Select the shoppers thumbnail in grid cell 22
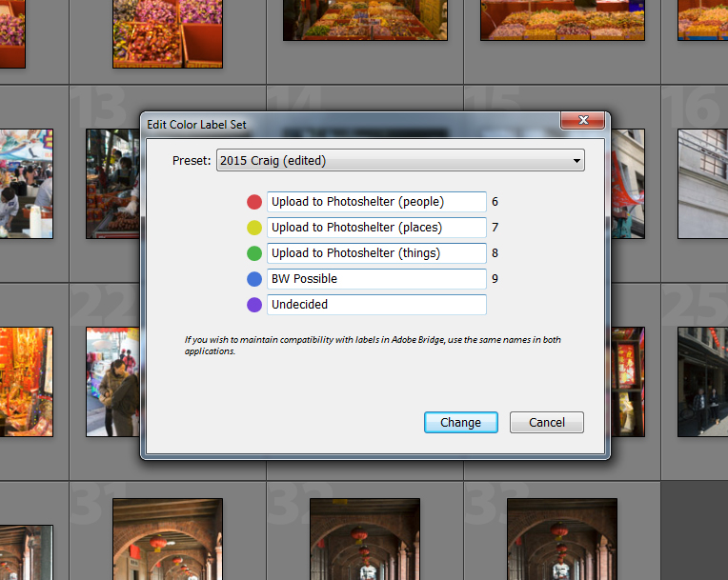The width and height of the screenshot is (728, 580). coord(112,382)
